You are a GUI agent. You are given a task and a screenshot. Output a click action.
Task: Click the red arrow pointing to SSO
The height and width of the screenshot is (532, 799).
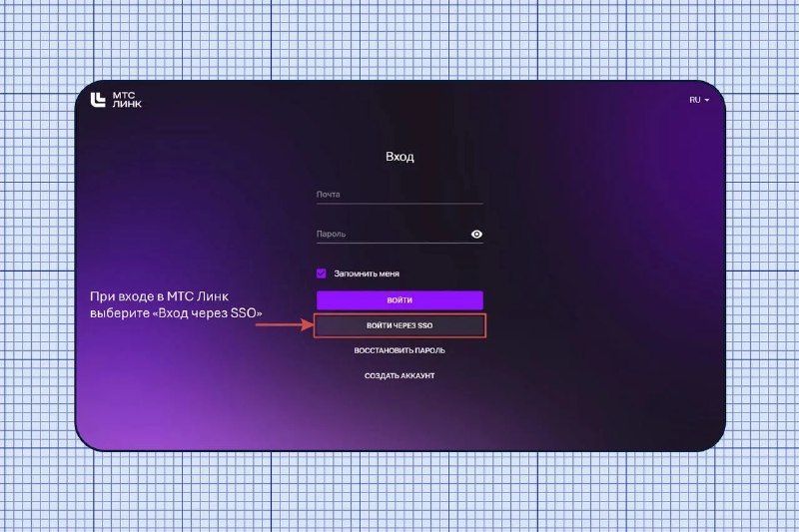[x=285, y=324]
